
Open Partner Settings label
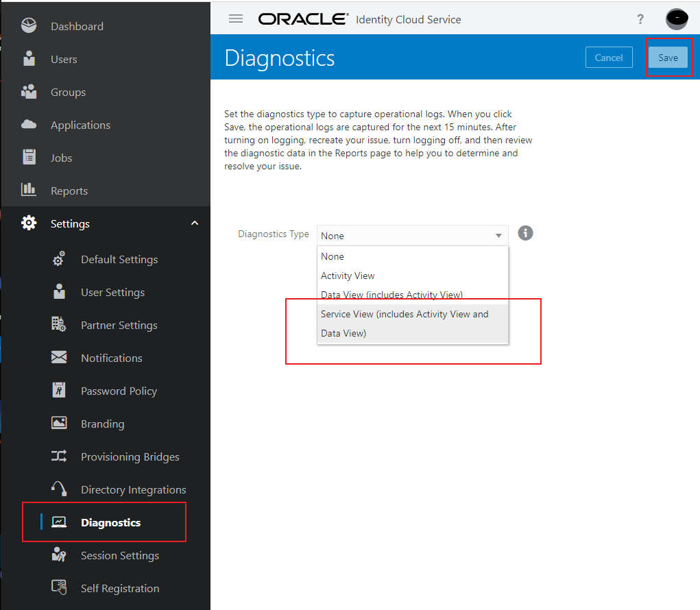pyautogui.click(x=119, y=326)
